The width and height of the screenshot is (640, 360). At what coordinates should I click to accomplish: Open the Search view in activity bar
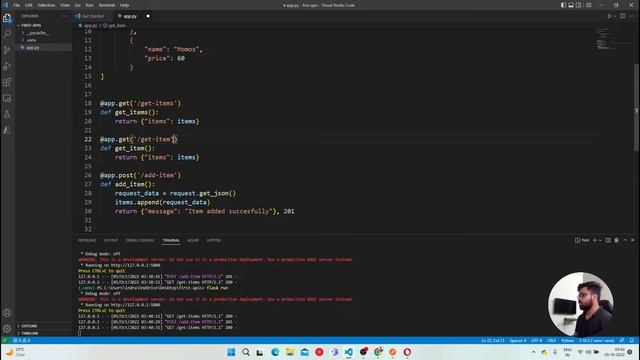7,34
